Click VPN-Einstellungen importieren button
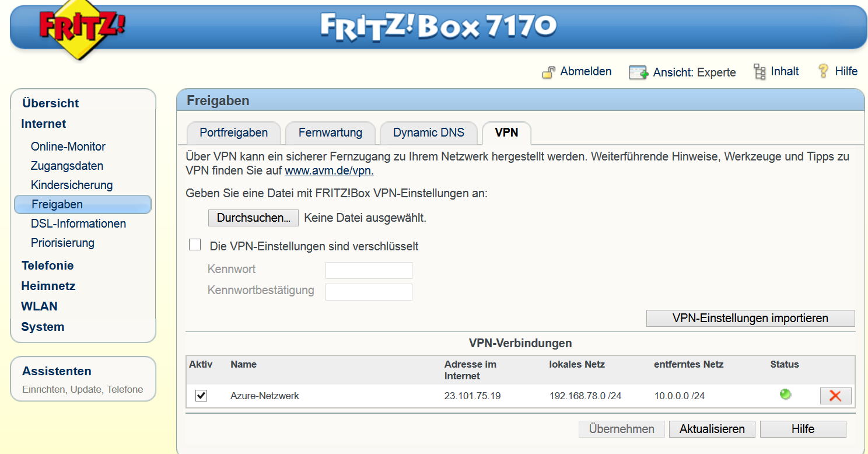 point(750,318)
